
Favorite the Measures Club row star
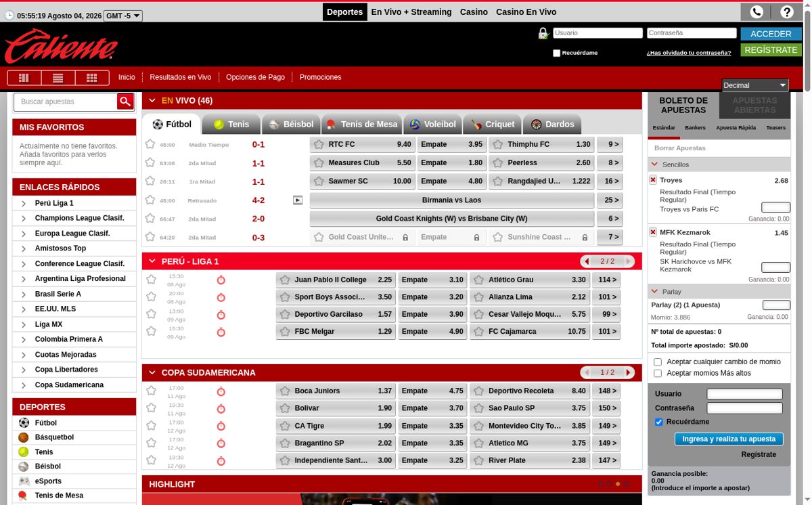pos(150,162)
